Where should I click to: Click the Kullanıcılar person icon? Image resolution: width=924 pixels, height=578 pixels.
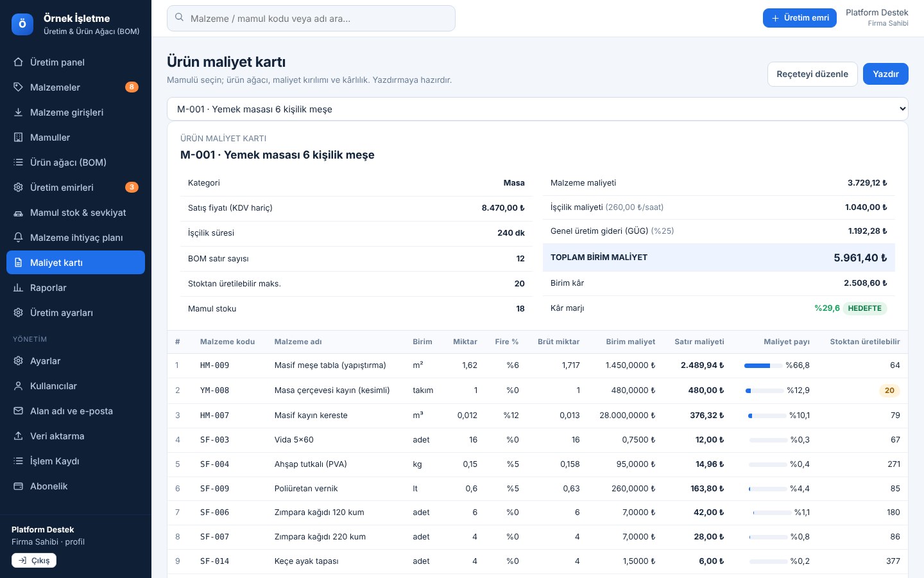pos(18,386)
